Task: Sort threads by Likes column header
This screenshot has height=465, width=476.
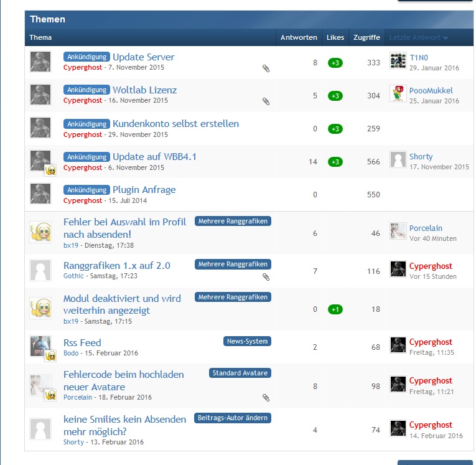Action: click(x=335, y=38)
